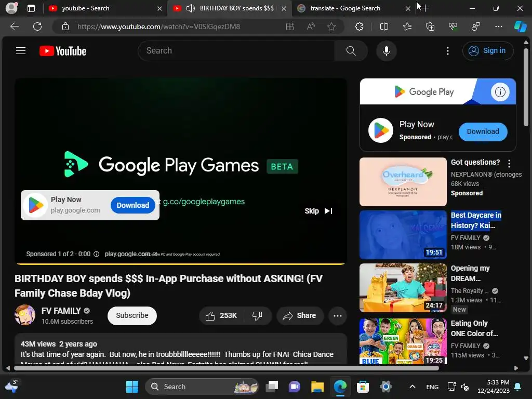Open a new tab with plus button
Image resolution: width=532 pixels, height=399 pixels.
point(424,8)
